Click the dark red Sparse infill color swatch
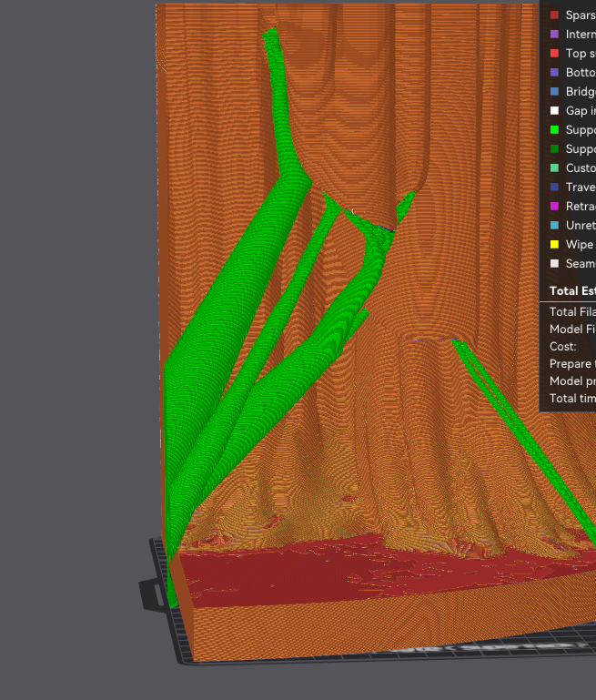 tap(554, 15)
